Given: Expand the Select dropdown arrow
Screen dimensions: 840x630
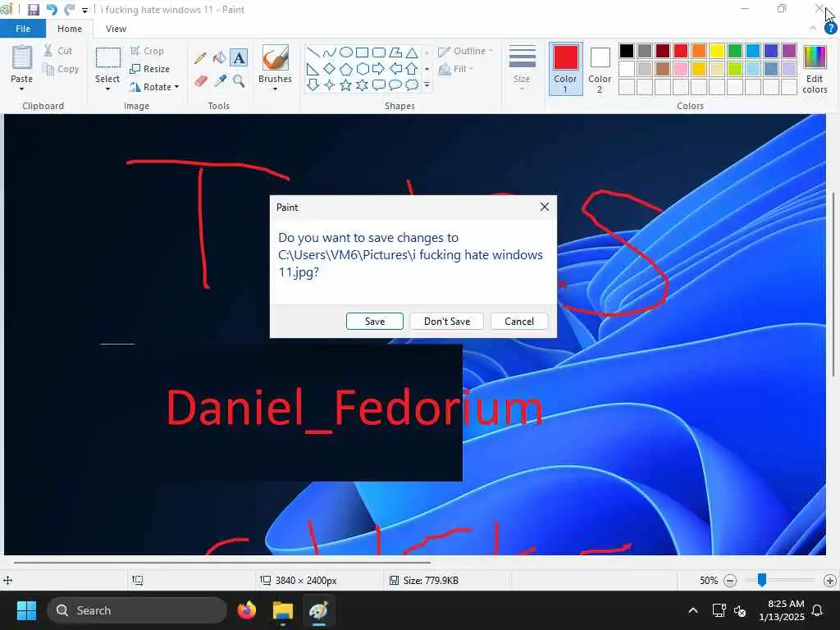Looking at the screenshot, I should point(107,89).
